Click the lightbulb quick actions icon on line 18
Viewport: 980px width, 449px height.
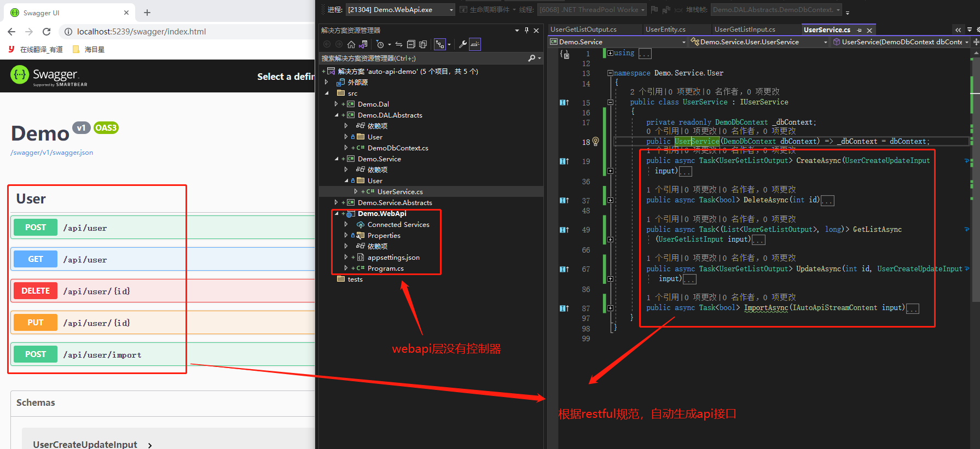point(596,142)
